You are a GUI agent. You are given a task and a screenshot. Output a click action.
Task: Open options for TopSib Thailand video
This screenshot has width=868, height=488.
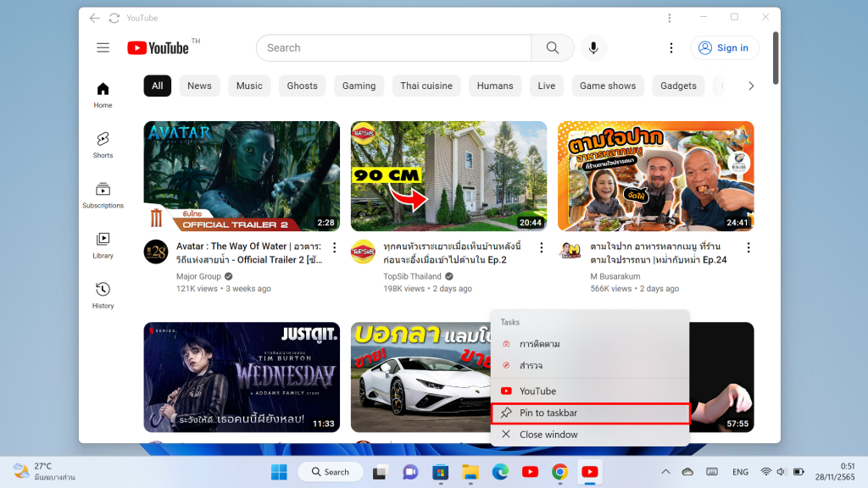[x=542, y=247]
